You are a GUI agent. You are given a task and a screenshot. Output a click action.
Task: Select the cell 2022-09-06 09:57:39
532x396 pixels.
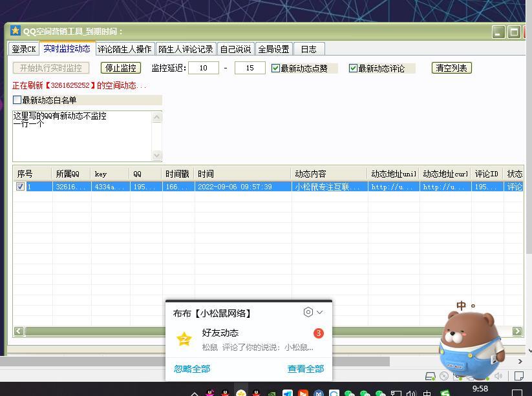pyautogui.click(x=243, y=187)
